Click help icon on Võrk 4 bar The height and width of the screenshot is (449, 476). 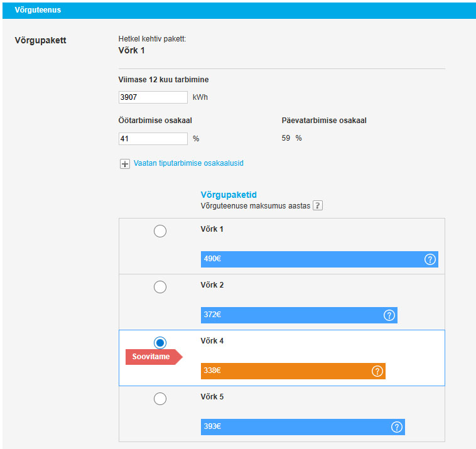[377, 371]
